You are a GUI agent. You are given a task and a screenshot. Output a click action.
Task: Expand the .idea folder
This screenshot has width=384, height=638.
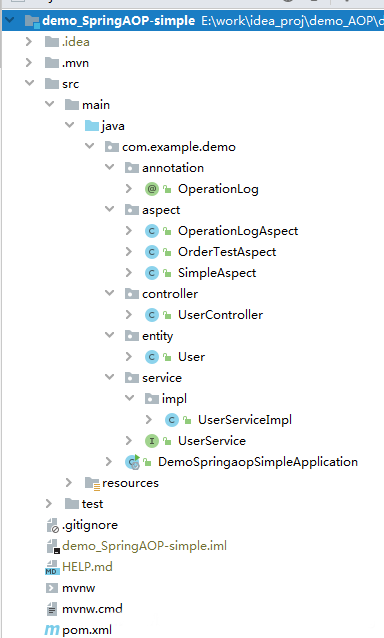click(x=28, y=42)
